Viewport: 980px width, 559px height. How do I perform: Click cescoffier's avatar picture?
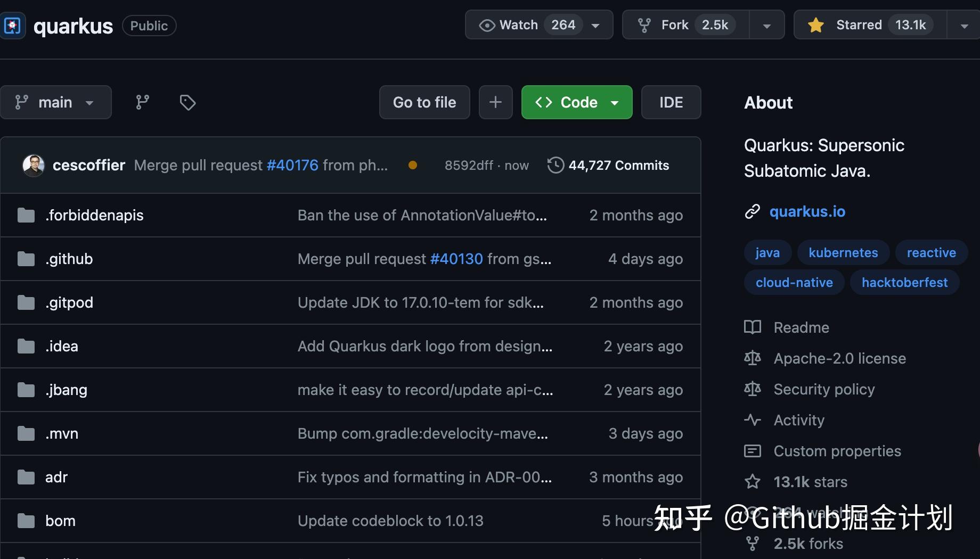click(x=34, y=165)
